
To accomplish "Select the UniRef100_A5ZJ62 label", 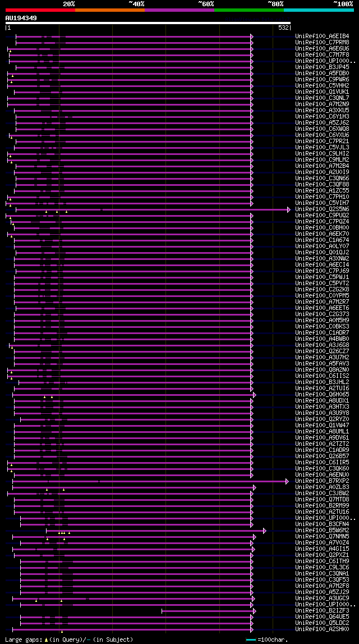I will [x=322, y=122].
